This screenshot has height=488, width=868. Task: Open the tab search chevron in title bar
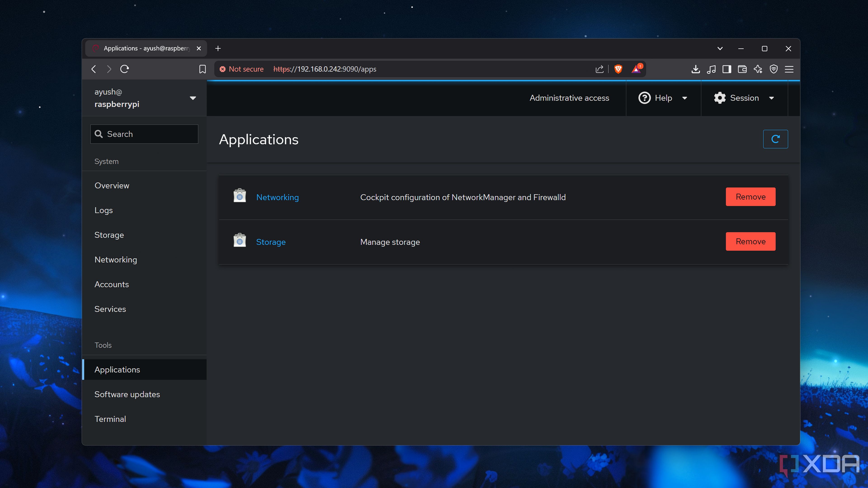click(720, 49)
